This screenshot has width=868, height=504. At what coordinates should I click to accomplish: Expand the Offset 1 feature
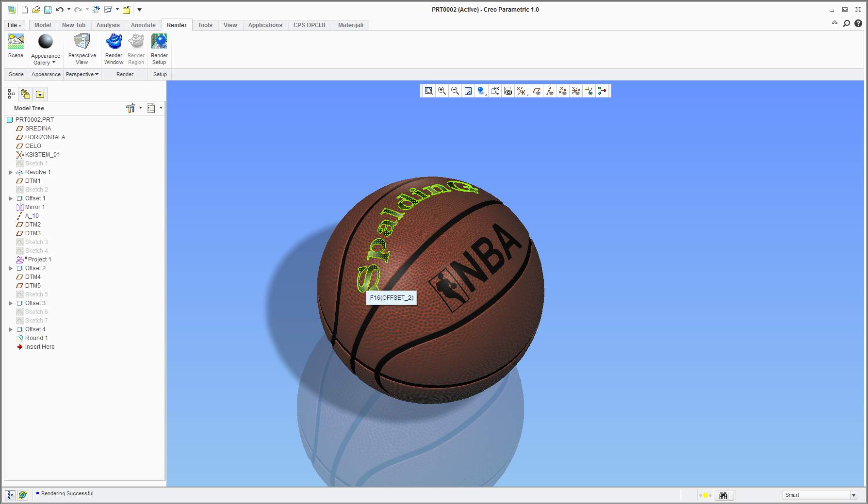click(x=11, y=198)
